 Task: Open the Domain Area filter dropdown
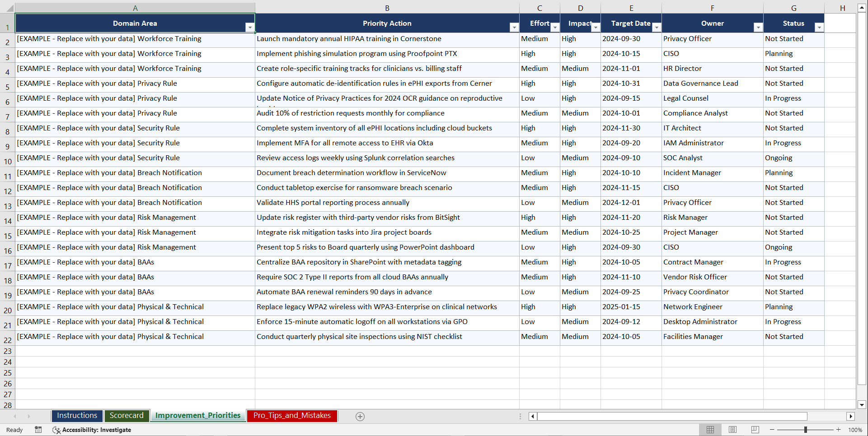point(250,28)
